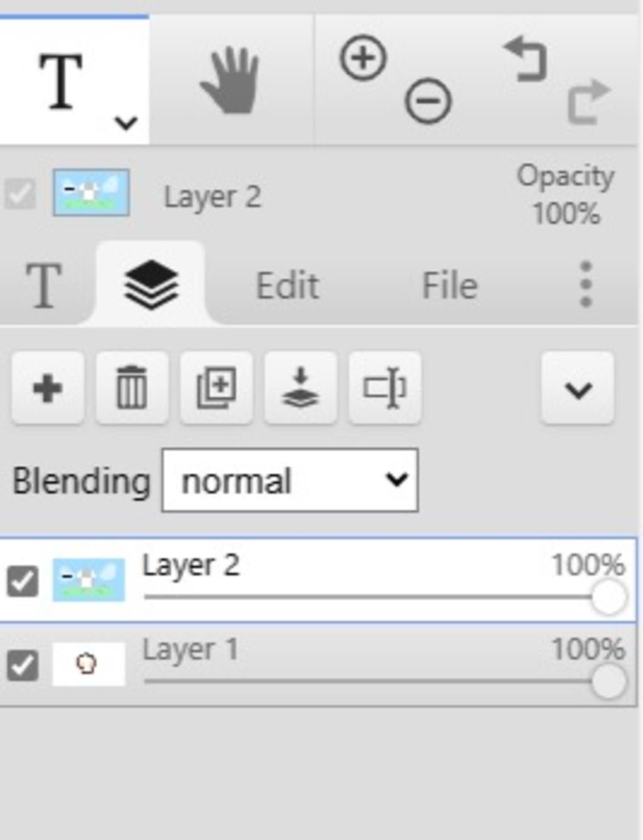The height and width of the screenshot is (840, 643).
Task: Hide Layer 1 using its checkbox
Action: click(23, 665)
